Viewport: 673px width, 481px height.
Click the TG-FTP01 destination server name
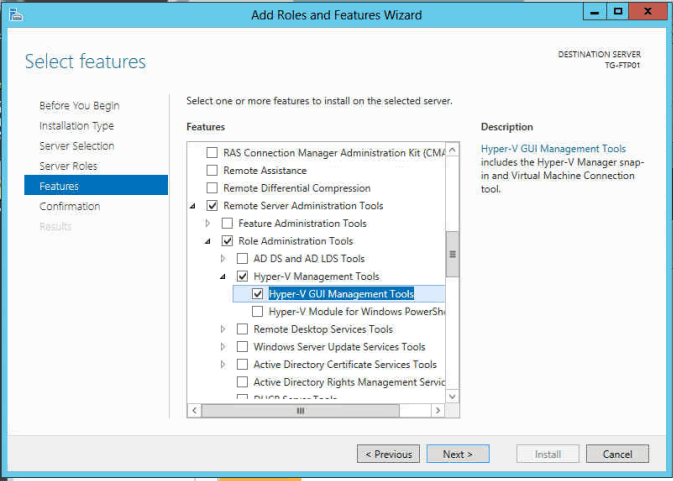click(622, 65)
